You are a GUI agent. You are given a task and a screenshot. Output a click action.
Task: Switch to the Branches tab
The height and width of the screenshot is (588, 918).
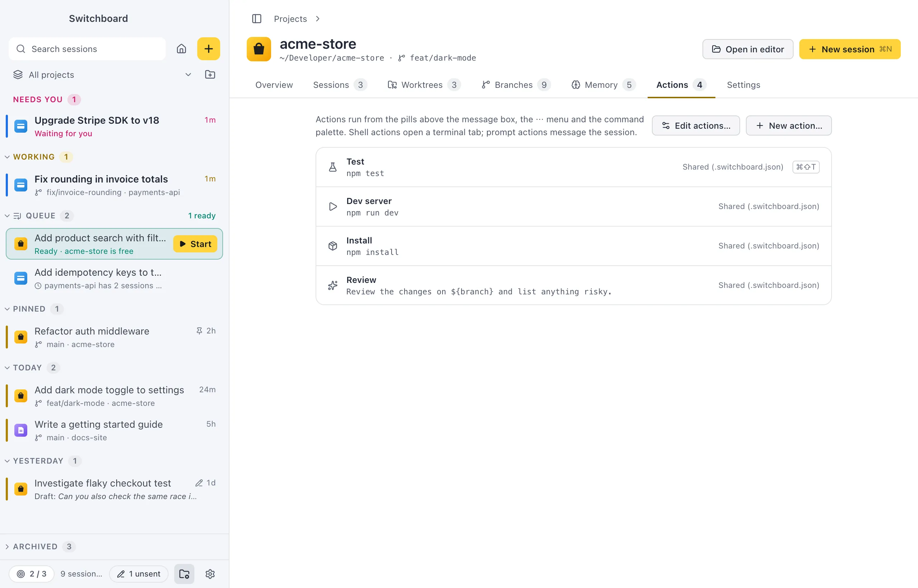516,85
